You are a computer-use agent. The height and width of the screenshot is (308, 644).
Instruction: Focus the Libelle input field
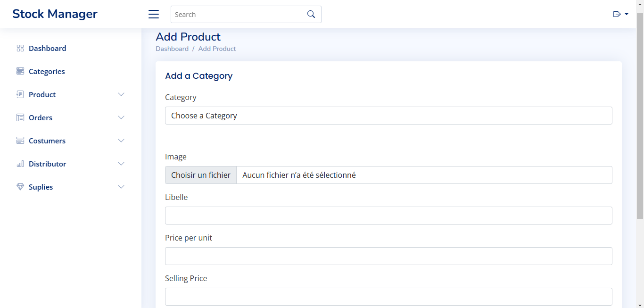388,216
